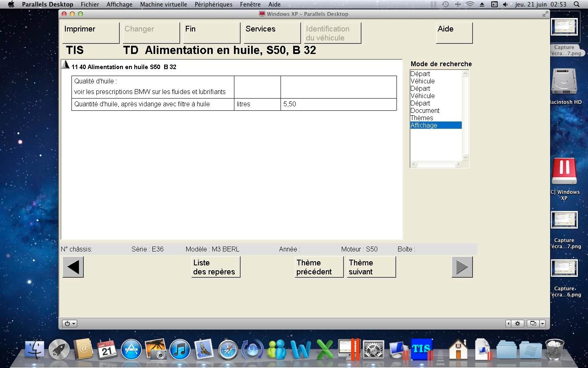Launch Microsoft Word from the Dock
The image size is (588, 368).
(x=301, y=350)
